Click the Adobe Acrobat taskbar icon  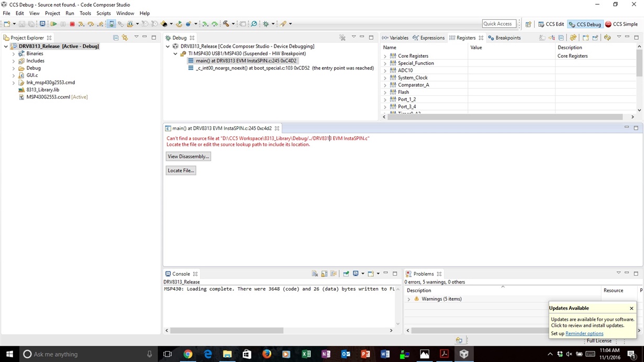(444, 354)
